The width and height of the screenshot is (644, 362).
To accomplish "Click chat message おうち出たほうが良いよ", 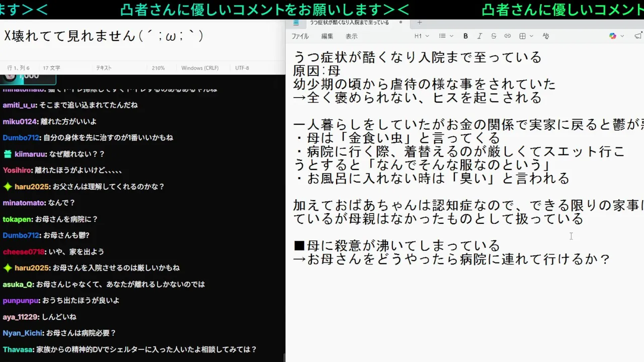I will 81,301.
